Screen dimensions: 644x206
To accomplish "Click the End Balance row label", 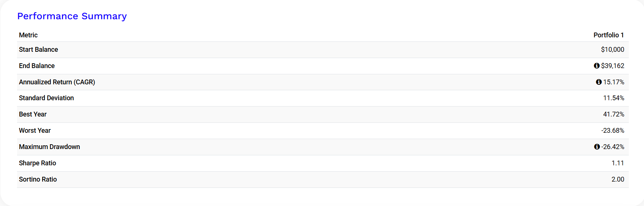I will [x=37, y=66].
